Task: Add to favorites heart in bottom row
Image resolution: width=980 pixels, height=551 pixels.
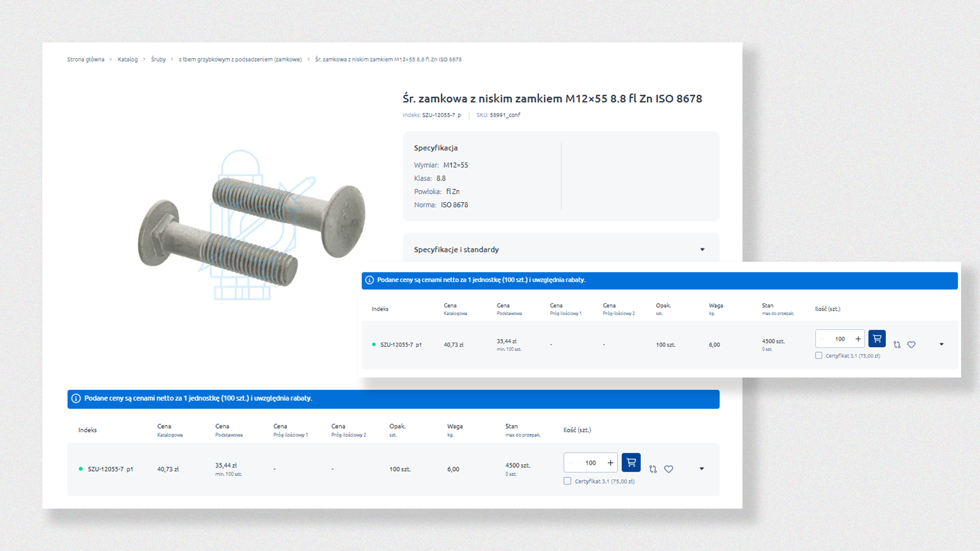Action: click(x=669, y=469)
